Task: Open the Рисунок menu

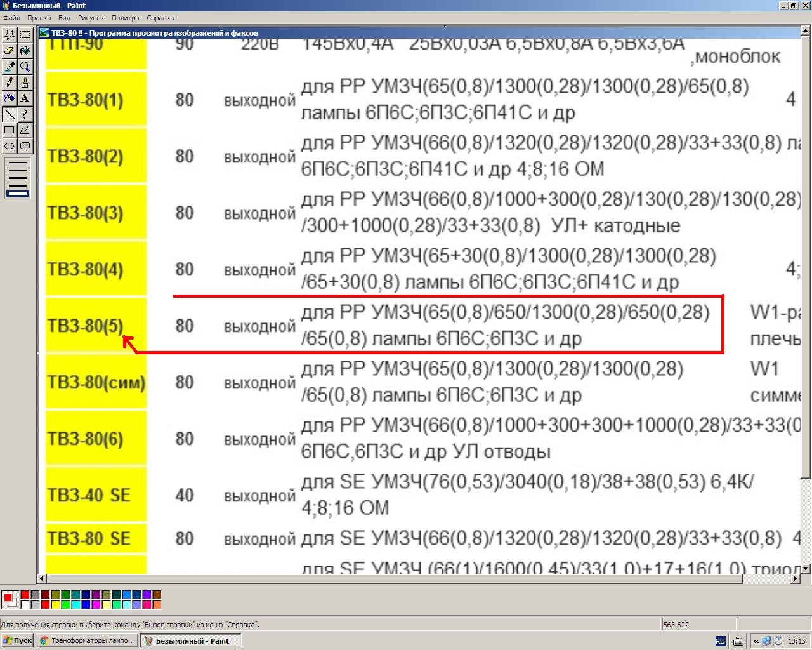Action: pyautogui.click(x=91, y=18)
